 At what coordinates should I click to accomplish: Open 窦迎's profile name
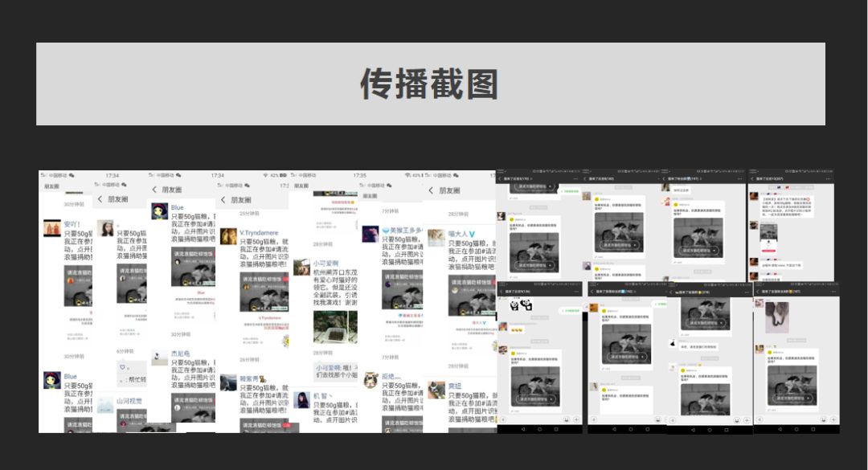click(x=456, y=386)
